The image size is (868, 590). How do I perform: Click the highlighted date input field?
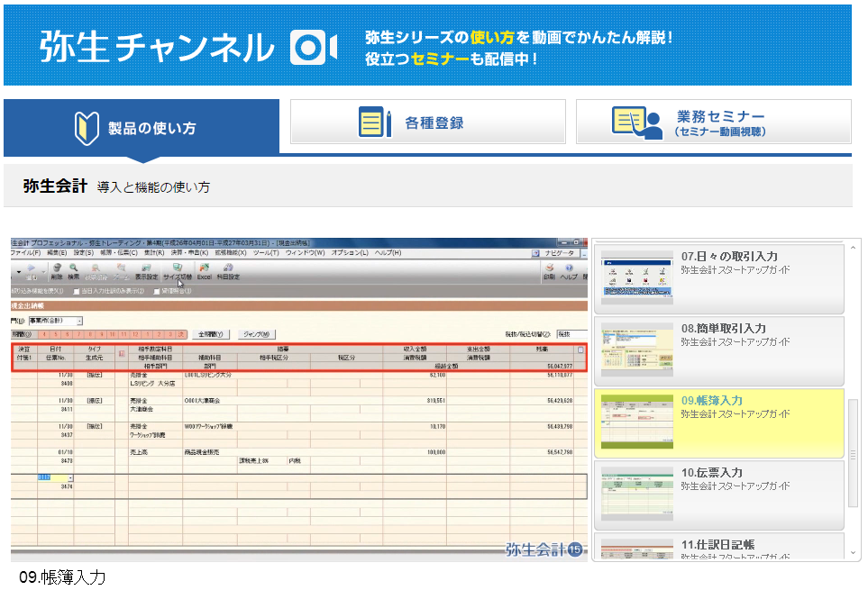[x=52, y=477]
